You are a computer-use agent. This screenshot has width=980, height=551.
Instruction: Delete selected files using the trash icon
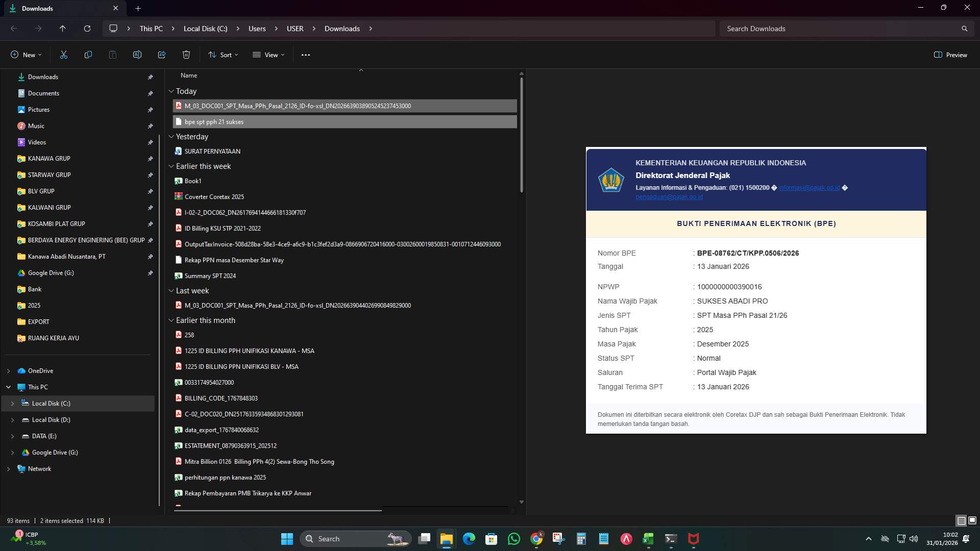tap(186, 55)
